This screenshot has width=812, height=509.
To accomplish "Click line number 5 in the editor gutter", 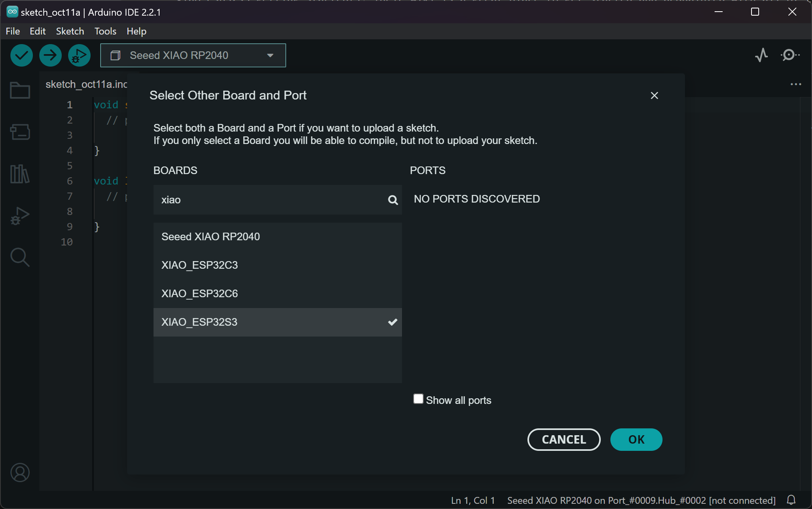I will (x=70, y=166).
